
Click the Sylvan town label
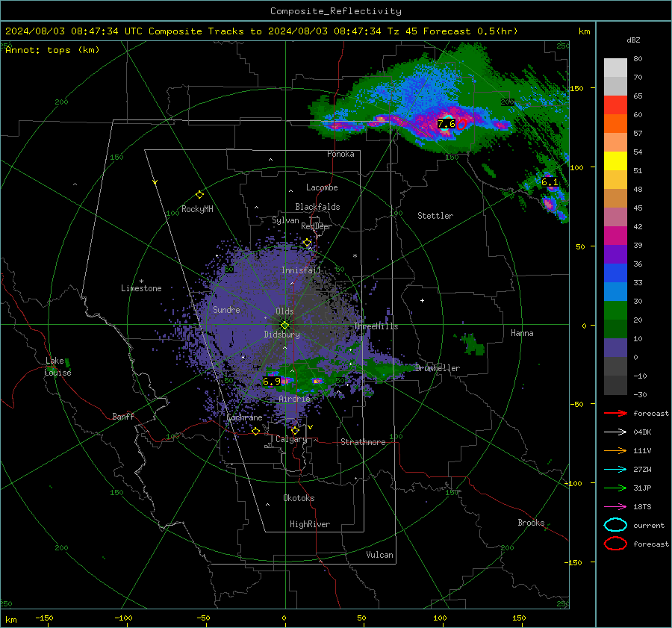coord(285,220)
